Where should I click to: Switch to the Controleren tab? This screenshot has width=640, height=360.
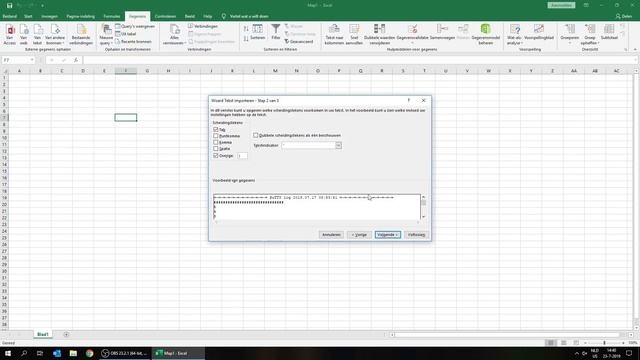pos(165,16)
